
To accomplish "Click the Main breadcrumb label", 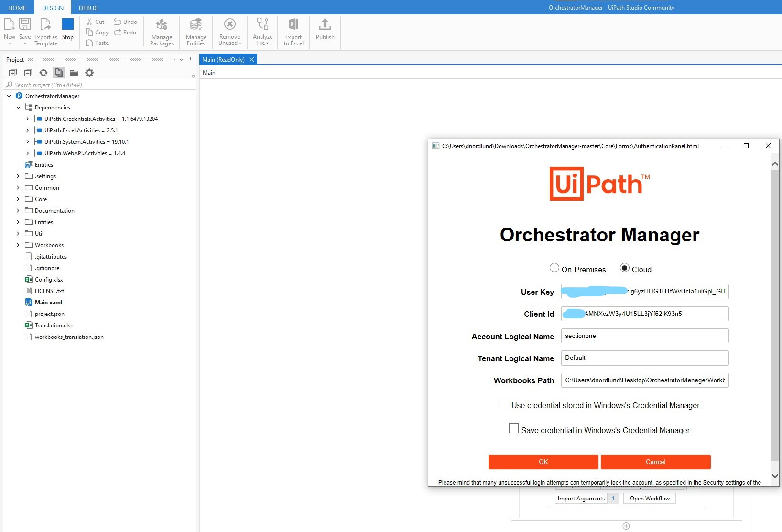I will click(x=209, y=73).
